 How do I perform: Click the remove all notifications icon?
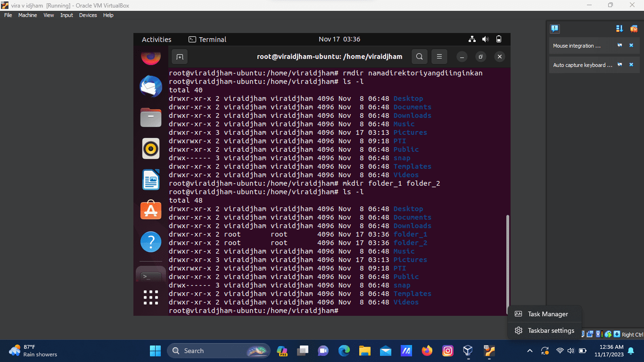coord(634,29)
